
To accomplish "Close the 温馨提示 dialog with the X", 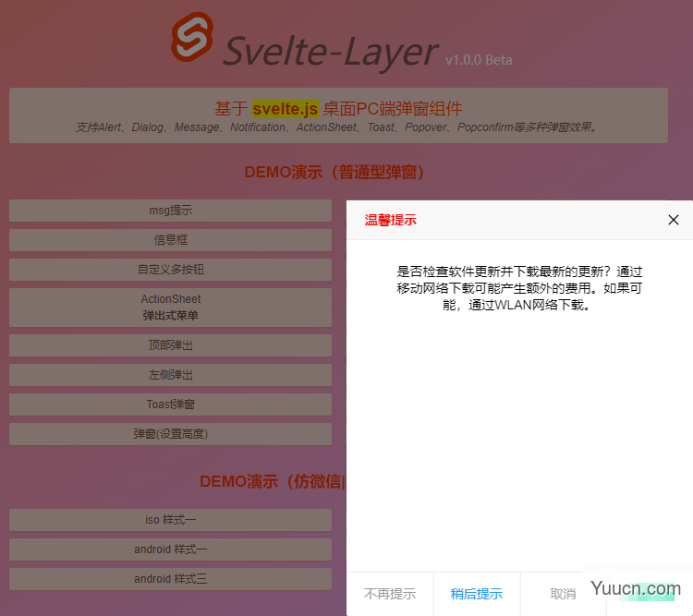I will [x=673, y=220].
